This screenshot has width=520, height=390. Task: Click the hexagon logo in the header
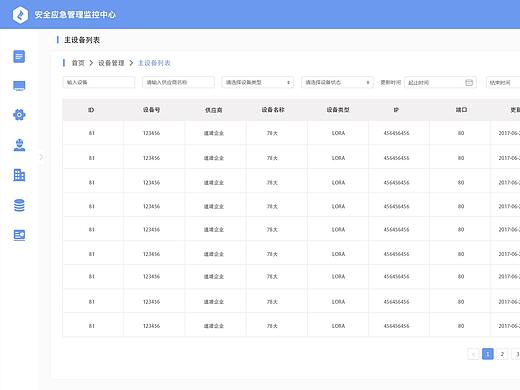click(x=20, y=15)
